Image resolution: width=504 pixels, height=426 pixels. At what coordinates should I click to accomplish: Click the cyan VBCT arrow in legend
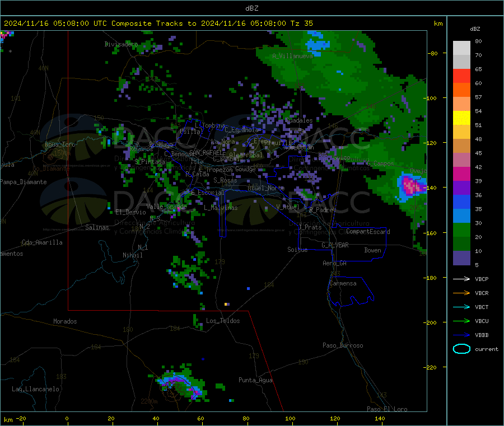[461, 307]
